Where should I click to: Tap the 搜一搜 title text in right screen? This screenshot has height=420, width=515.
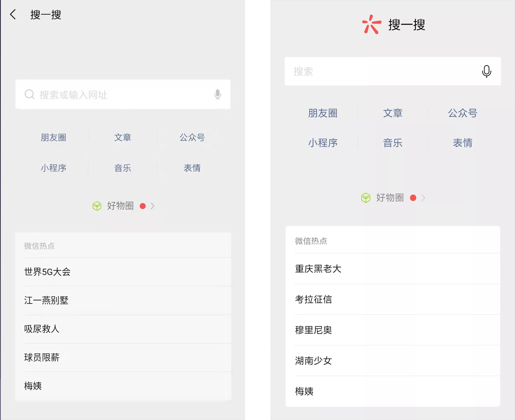[406, 25]
